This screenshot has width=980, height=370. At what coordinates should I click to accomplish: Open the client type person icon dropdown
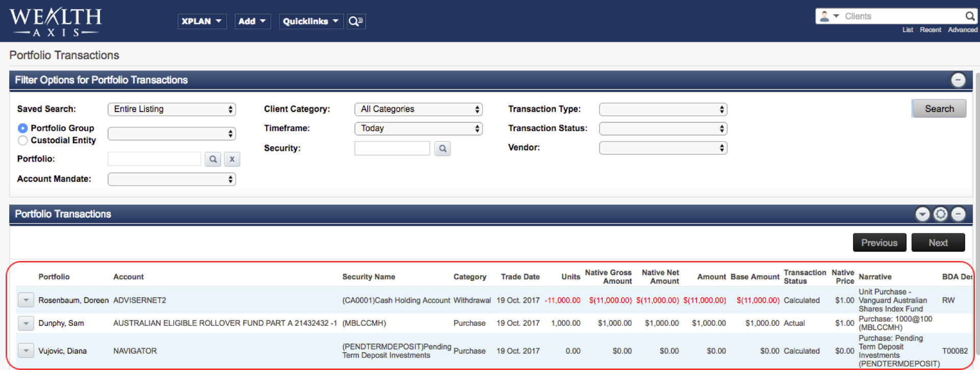tap(829, 16)
